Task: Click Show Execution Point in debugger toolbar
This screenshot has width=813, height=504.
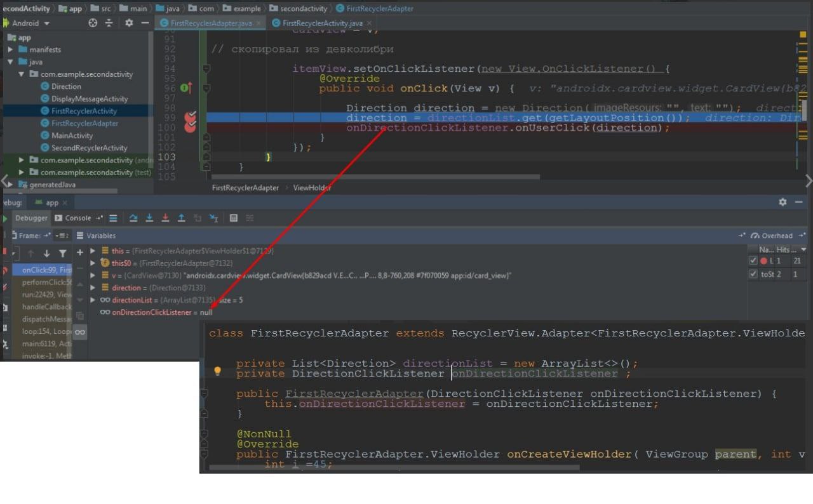Action: tap(113, 218)
